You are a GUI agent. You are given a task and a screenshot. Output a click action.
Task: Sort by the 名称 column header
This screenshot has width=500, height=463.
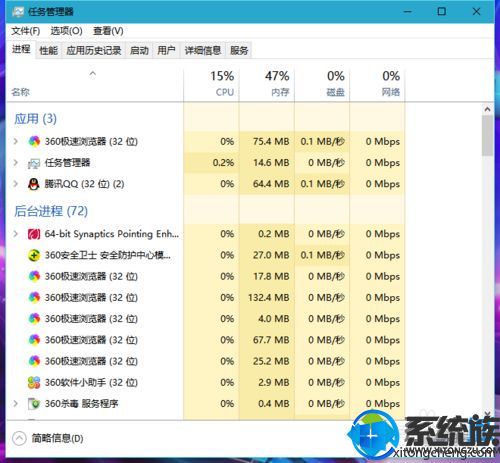95,84
